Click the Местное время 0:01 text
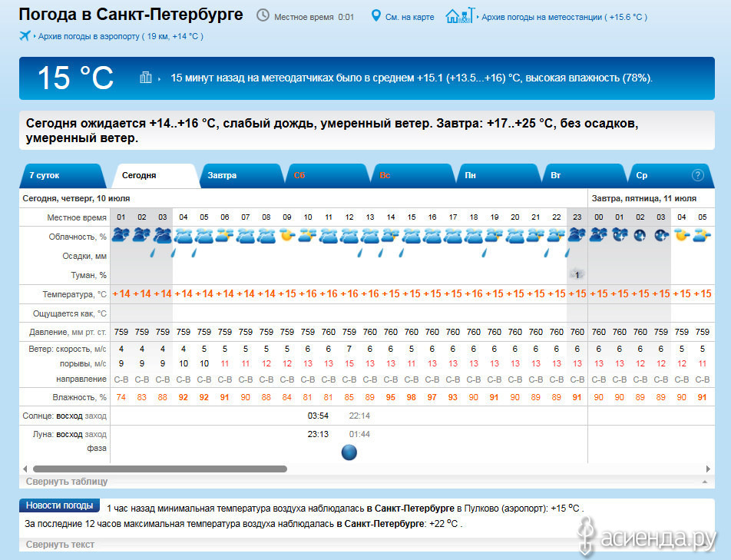The width and height of the screenshot is (731, 560). coord(314,17)
